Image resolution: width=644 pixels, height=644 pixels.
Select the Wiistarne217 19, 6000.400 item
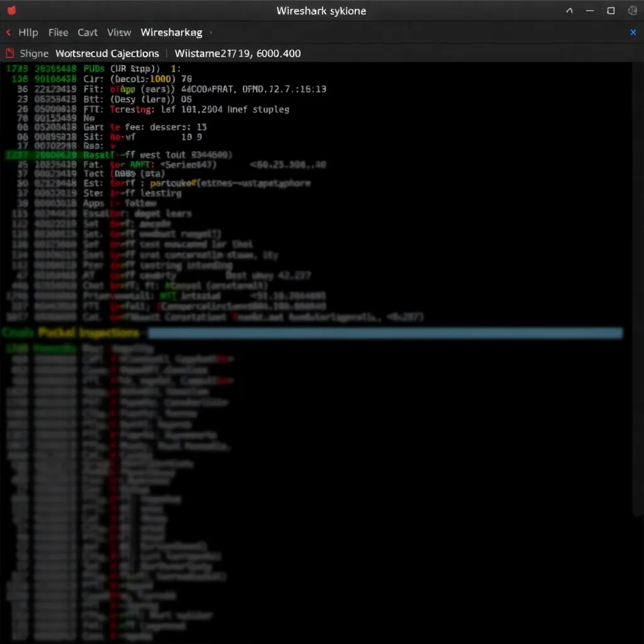coord(237,53)
